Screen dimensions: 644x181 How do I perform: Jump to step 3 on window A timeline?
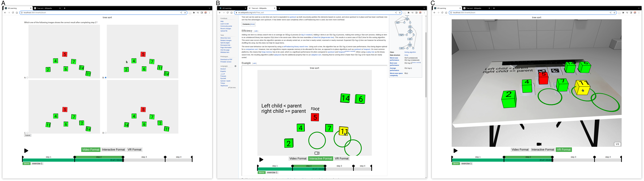tap(144, 157)
